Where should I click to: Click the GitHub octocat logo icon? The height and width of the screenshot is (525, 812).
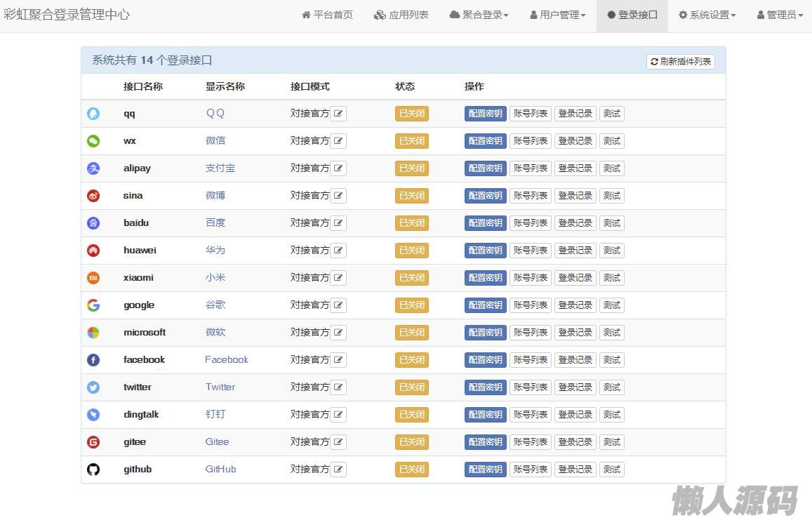tap(93, 470)
